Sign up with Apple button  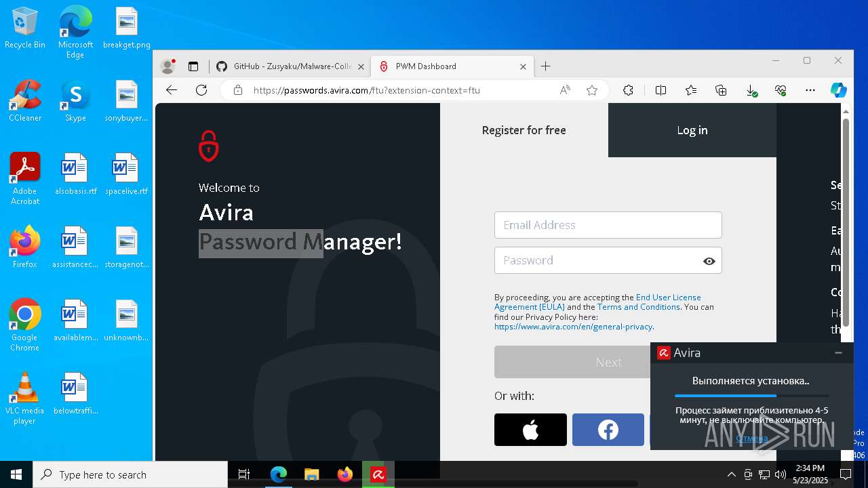(530, 430)
